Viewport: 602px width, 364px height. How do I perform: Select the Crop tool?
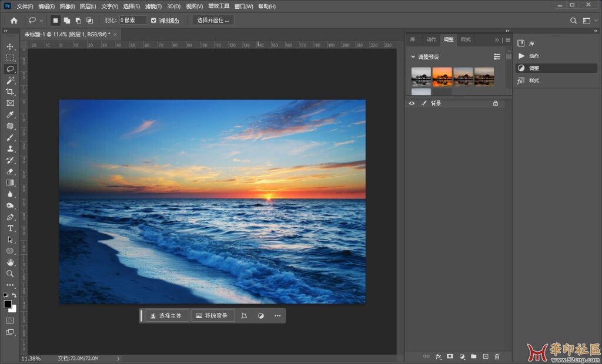point(10,92)
